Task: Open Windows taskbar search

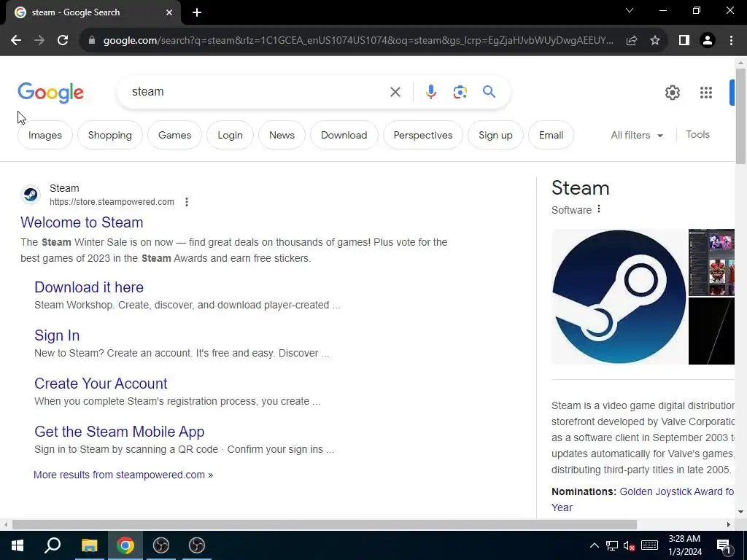Action: coord(53,545)
